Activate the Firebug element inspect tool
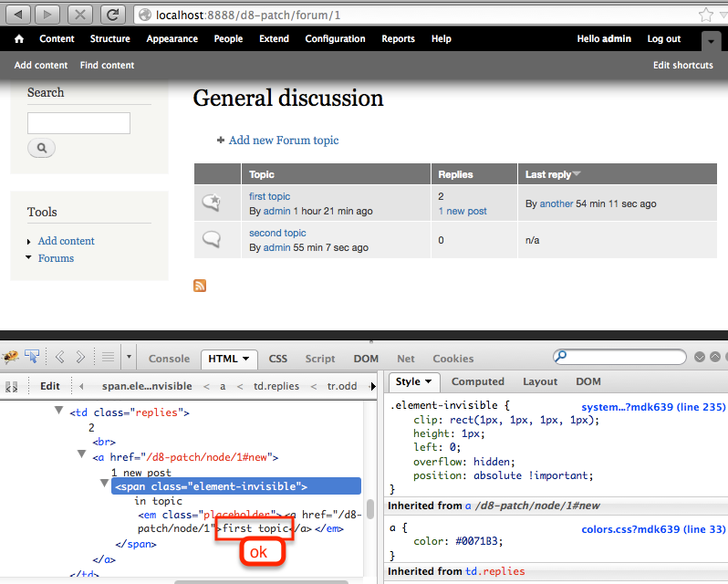The height and width of the screenshot is (584, 728). pyautogui.click(x=32, y=357)
